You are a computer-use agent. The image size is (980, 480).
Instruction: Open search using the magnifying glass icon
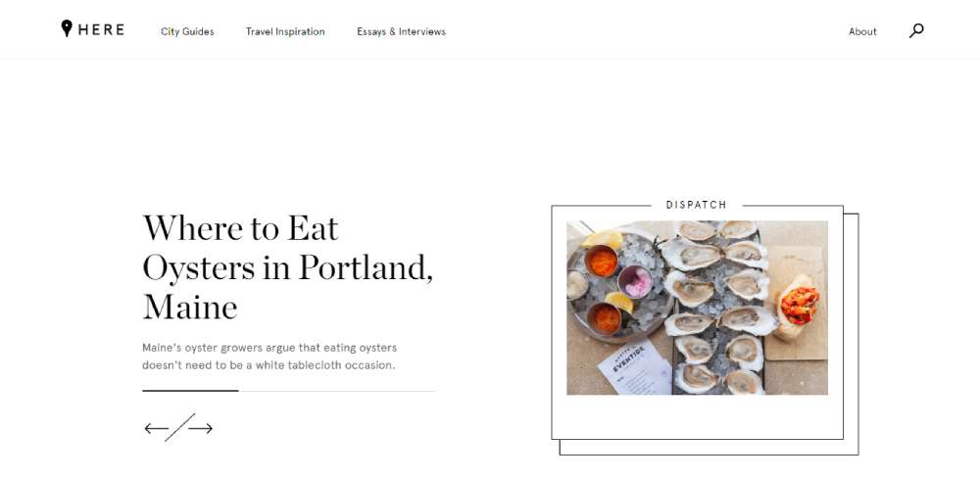tap(916, 30)
